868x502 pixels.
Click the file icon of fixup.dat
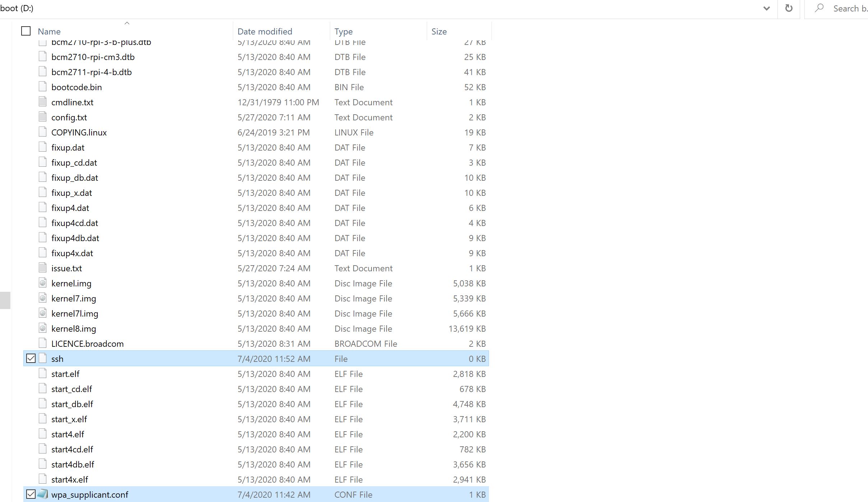tap(42, 147)
